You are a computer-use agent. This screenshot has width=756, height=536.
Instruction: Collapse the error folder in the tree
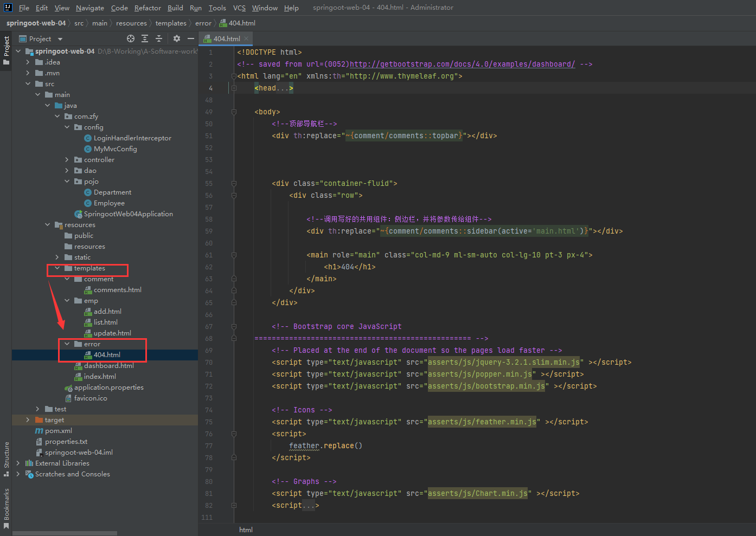tap(67, 344)
